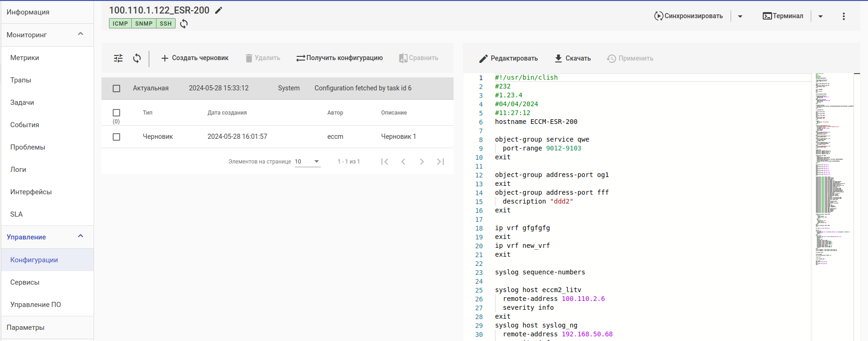This screenshot has height=341, width=868.
Task: Expand the dropdown arrow beside Терминал
Action: click(821, 16)
